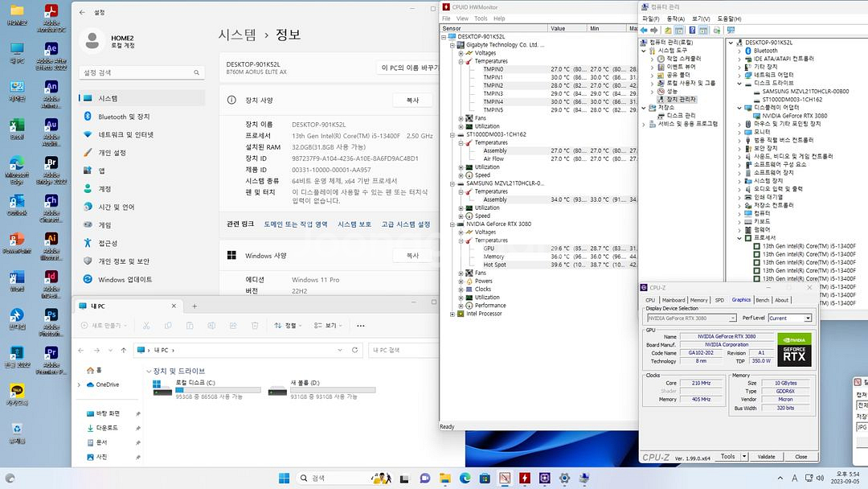
Task: Open the PowerPoint desktop icon
Action: (17, 243)
